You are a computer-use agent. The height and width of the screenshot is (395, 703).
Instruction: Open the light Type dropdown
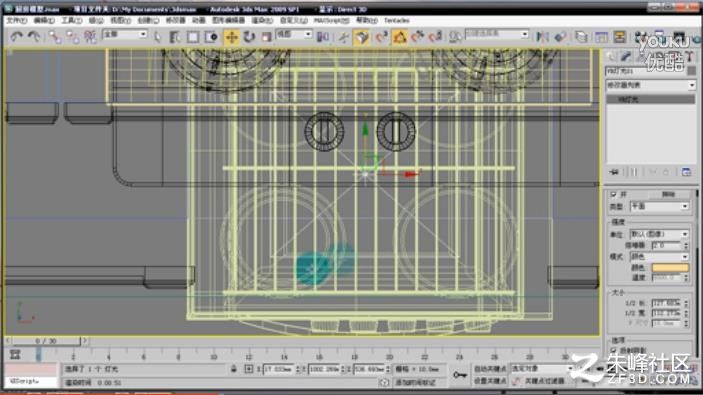[659, 207]
